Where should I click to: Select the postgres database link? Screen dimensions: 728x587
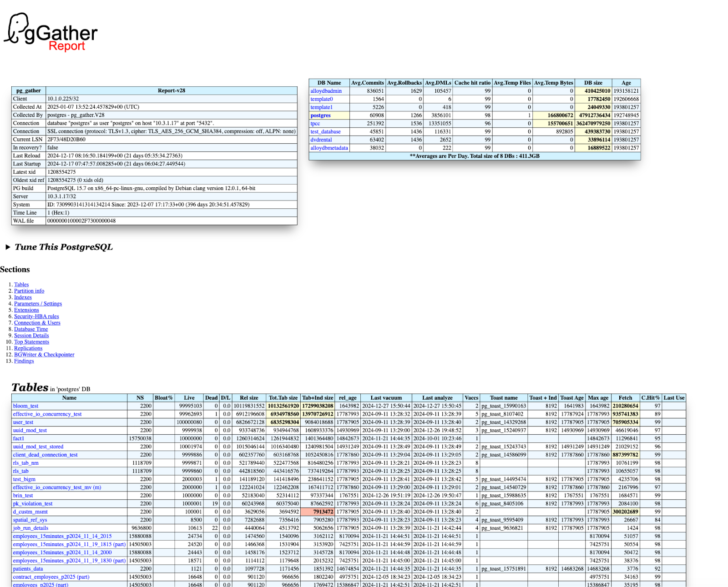pos(320,115)
